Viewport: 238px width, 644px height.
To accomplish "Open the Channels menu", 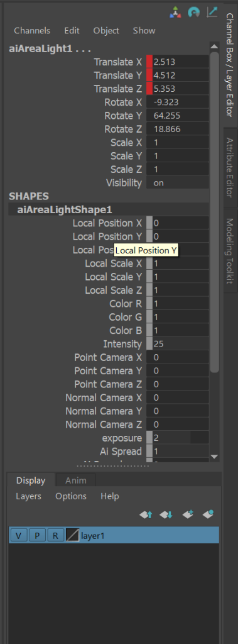I will tap(32, 30).
